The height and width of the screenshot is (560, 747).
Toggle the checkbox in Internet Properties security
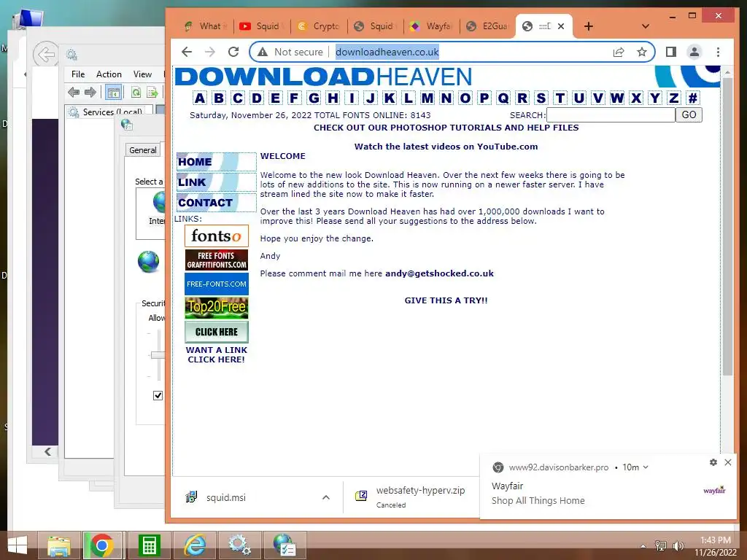point(158,395)
